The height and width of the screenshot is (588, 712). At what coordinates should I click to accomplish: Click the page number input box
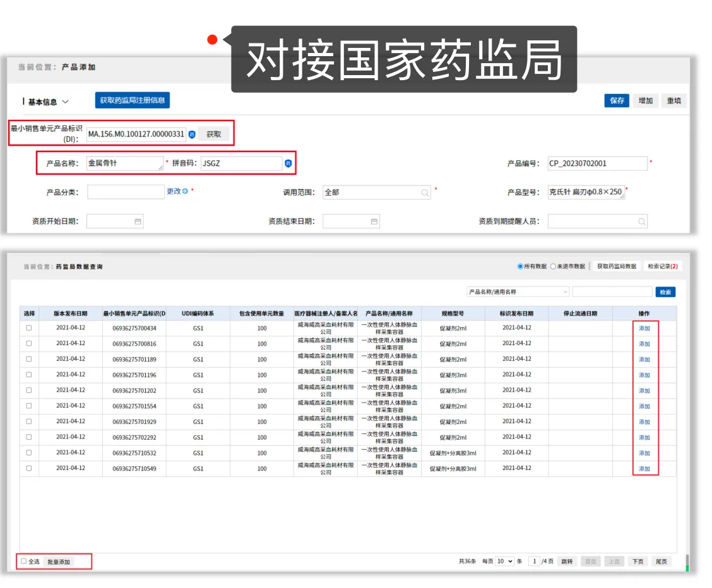[534, 562]
